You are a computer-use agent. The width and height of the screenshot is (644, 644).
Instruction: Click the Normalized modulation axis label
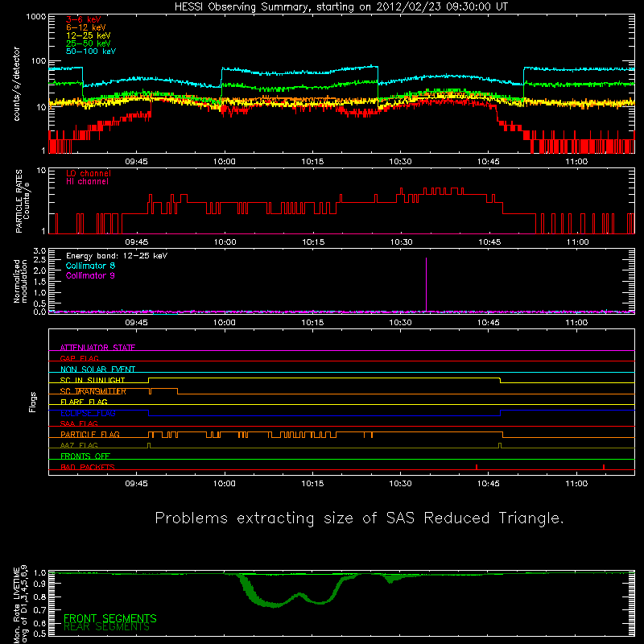pos(20,281)
